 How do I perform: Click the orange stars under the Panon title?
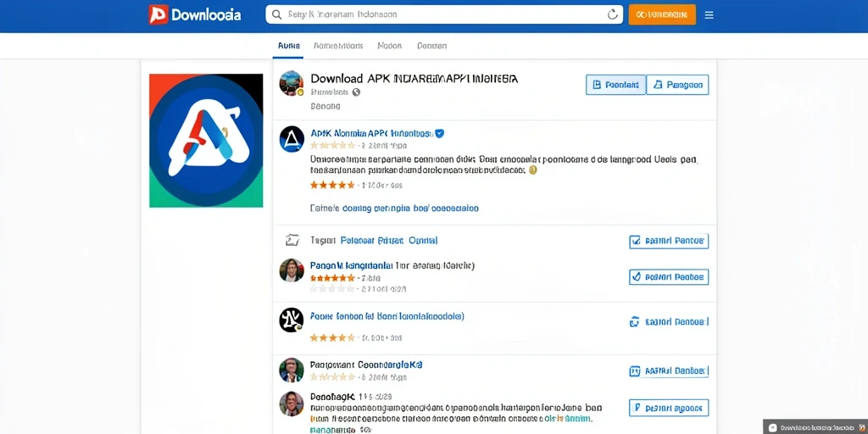[x=332, y=278]
